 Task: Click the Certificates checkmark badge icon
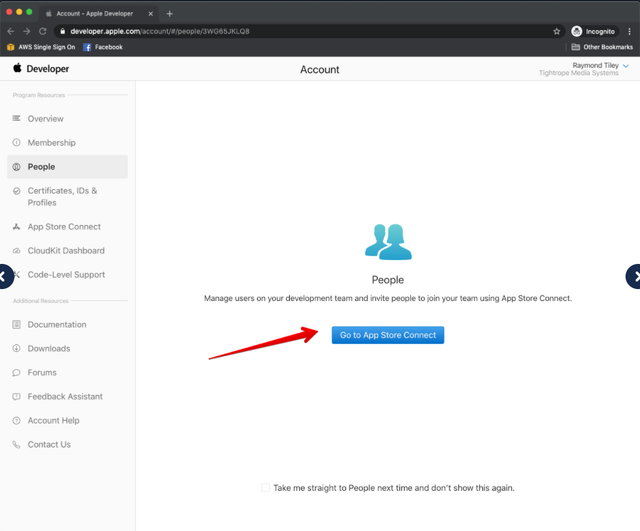[16, 191]
